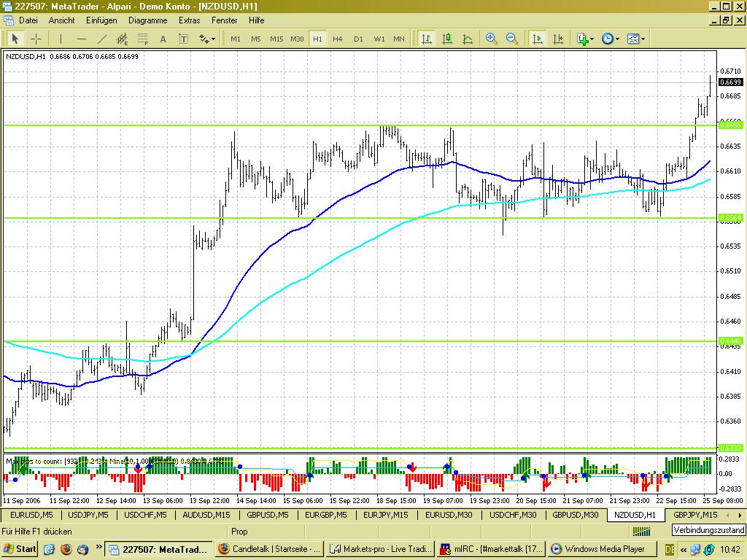The width and height of the screenshot is (747, 560).
Task: Open the indicators list dropdown
Action: click(585, 39)
